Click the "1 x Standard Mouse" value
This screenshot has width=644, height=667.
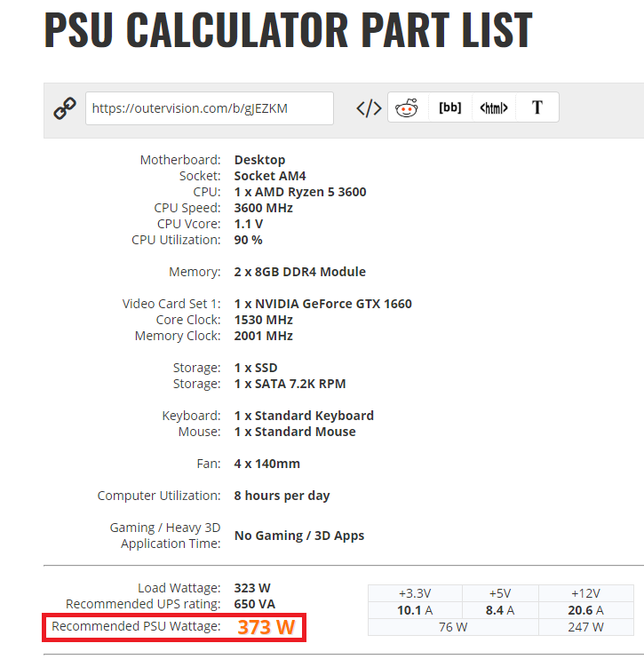[x=295, y=432]
